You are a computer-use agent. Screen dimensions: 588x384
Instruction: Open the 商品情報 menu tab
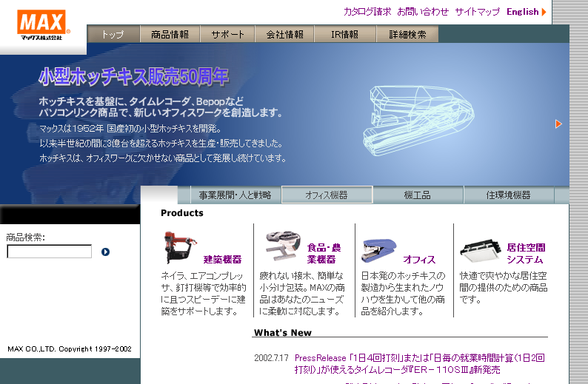pos(170,34)
